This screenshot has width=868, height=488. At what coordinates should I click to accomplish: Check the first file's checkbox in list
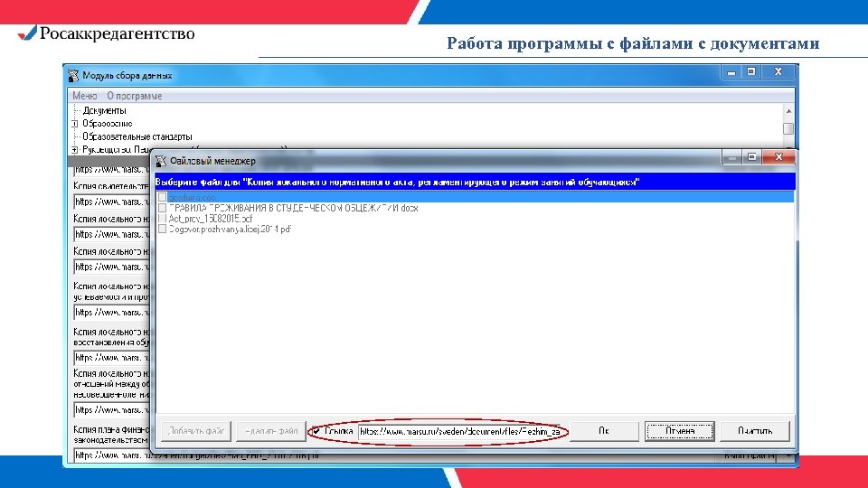[x=162, y=197]
